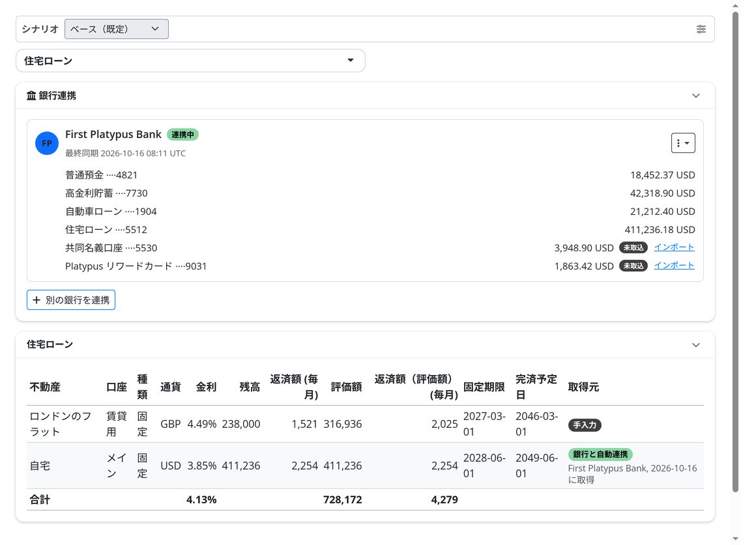Import the Platypus リワードカード 9031 account

pos(673,266)
